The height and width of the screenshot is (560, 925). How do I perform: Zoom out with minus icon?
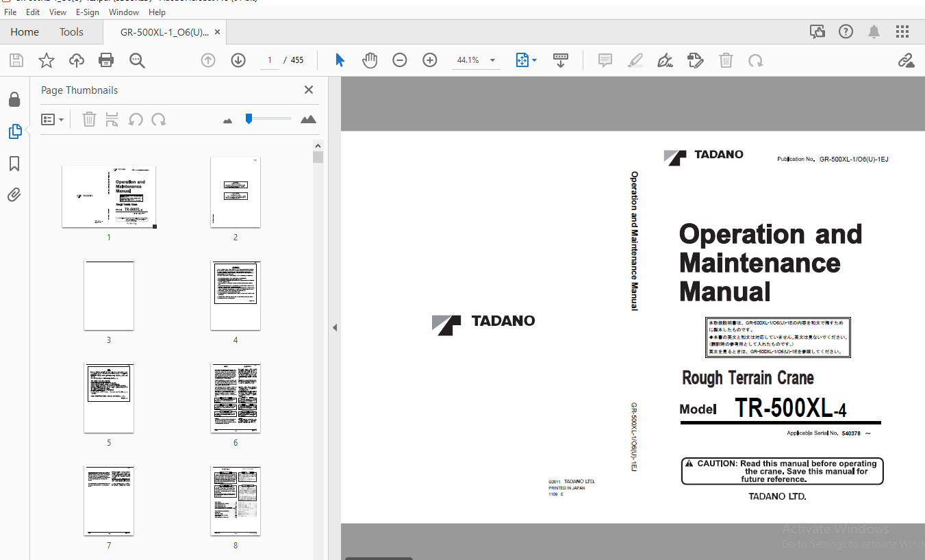point(400,60)
